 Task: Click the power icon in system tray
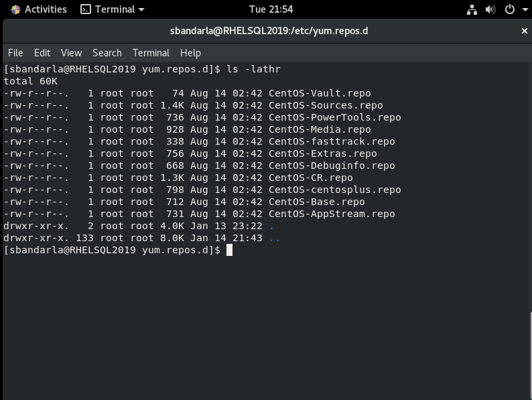click(x=509, y=9)
